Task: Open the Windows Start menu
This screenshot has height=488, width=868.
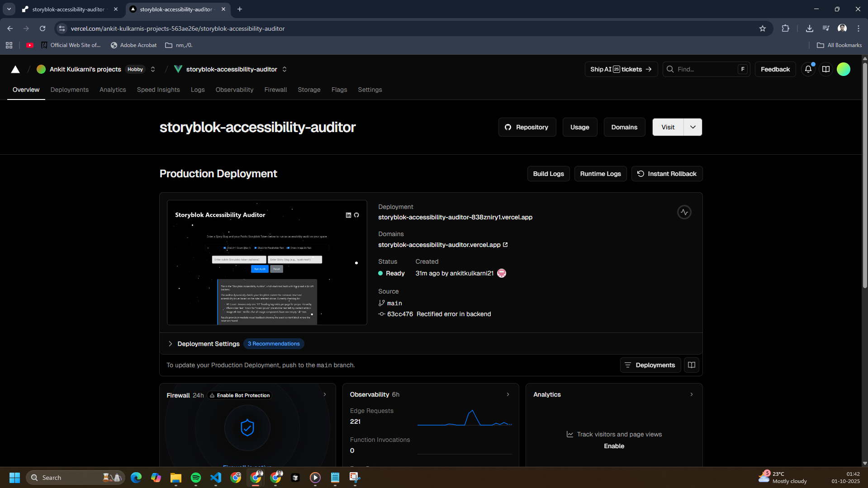Action: (14, 478)
